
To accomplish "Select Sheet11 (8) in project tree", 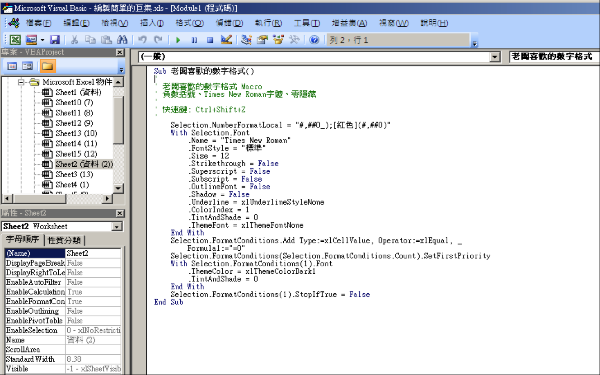I will coord(74,113).
